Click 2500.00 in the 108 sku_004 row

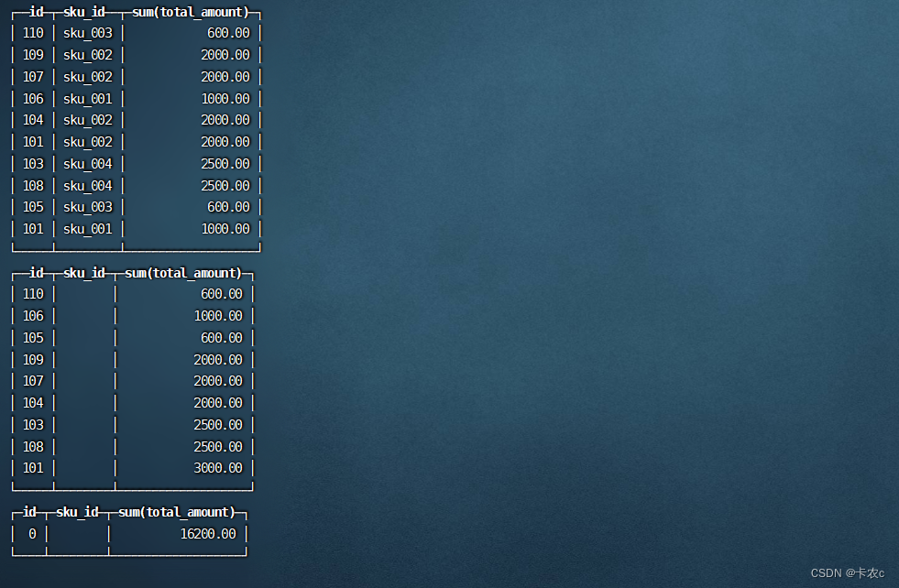click(x=225, y=186)
